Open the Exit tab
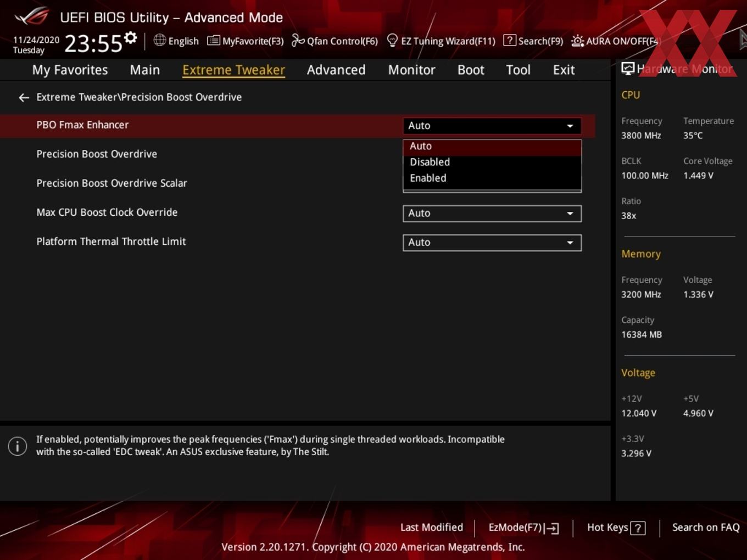This screenshot has height=560, width=747. click(564, 70)
